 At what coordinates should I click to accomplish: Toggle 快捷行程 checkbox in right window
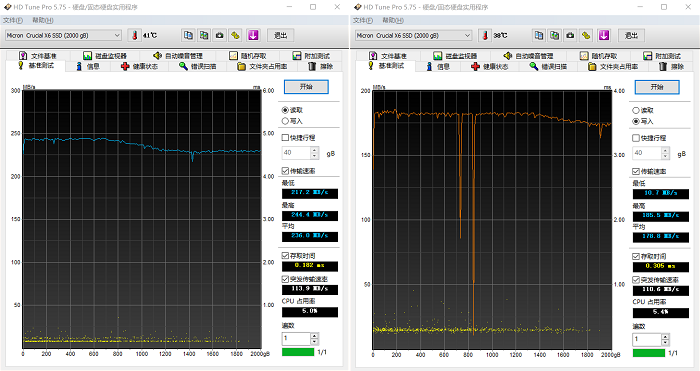636,138
